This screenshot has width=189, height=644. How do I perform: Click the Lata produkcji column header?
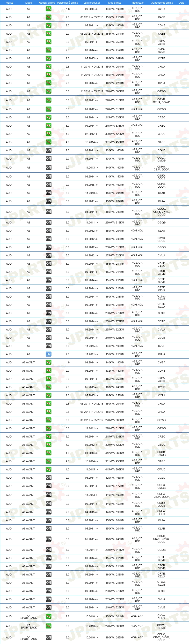(92, 3)
